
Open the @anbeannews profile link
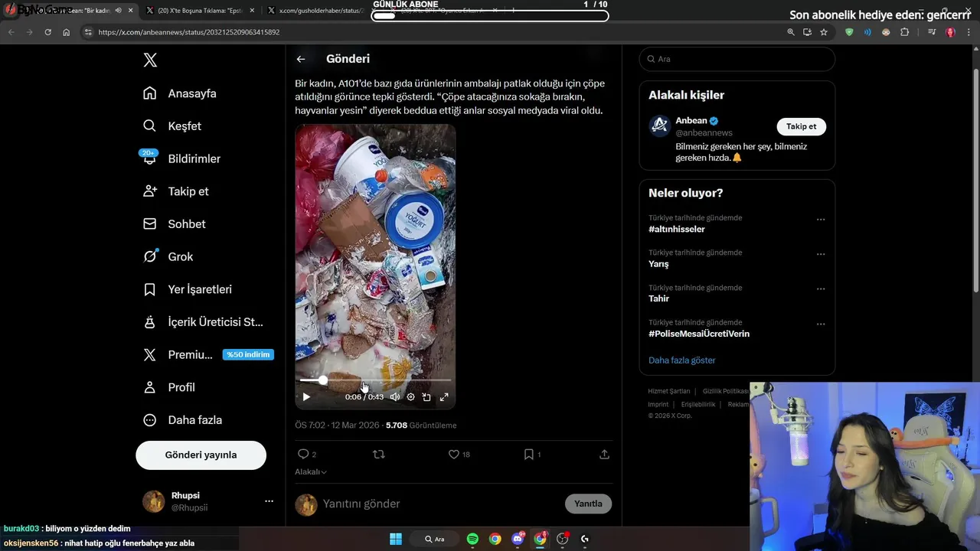[704, 133]
